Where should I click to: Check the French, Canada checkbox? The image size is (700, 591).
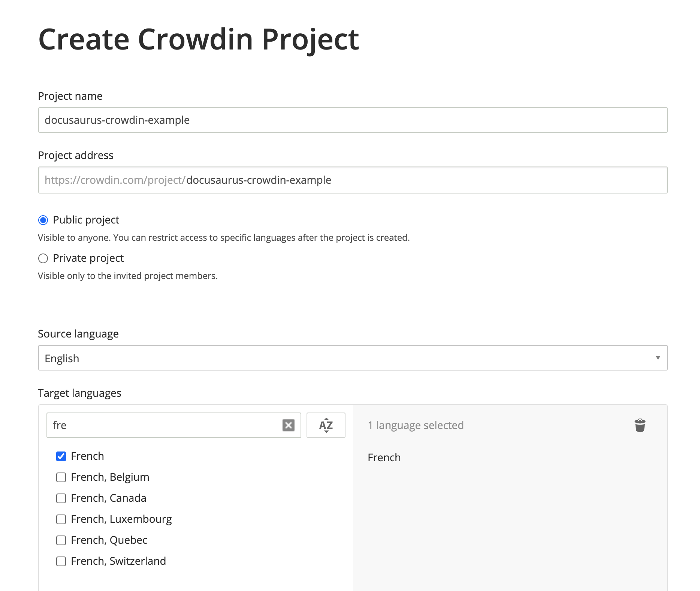coord(61,498)
